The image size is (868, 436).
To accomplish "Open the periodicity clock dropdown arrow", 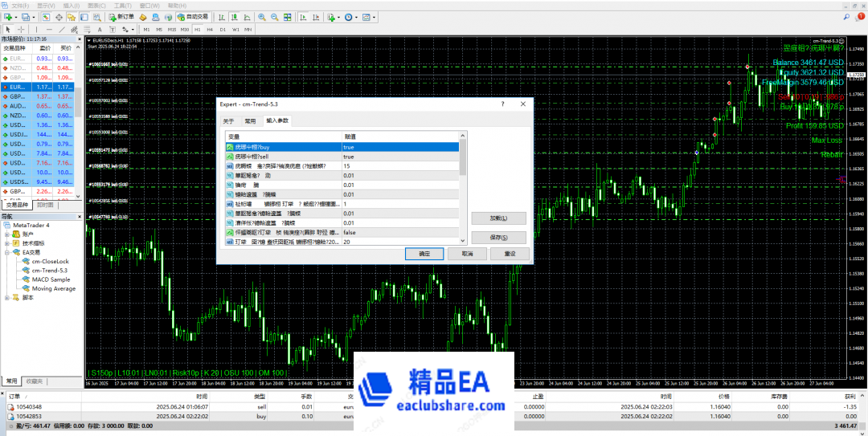I will coord(356,16).
